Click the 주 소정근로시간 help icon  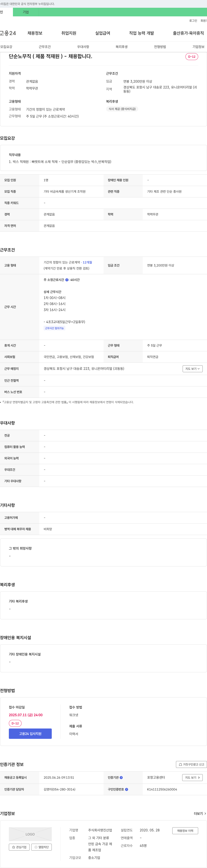[x=67, y=280]
